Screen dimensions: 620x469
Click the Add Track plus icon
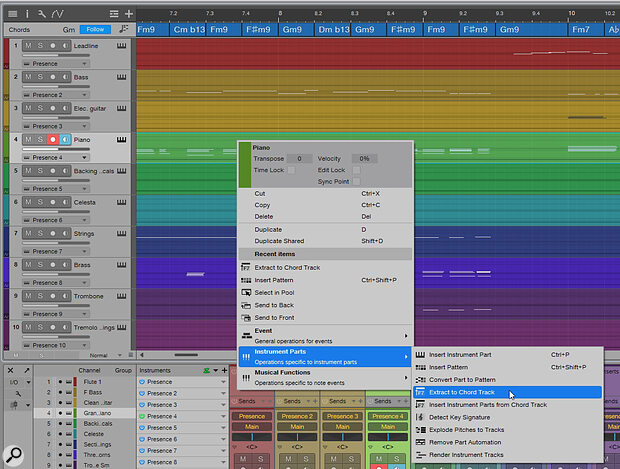click(x=128, y=12)
